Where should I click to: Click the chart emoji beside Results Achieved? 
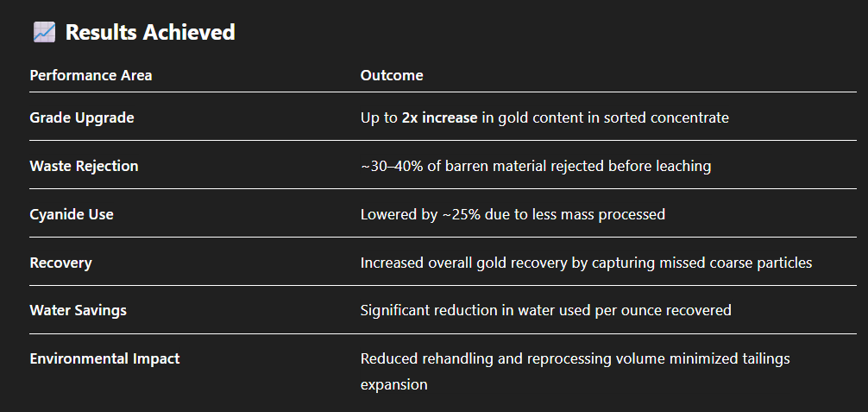[x=44, y=33]
